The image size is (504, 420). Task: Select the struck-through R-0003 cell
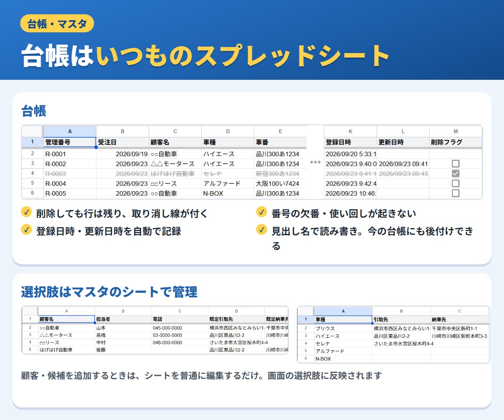pyautogui.click(x=70, y=173)
